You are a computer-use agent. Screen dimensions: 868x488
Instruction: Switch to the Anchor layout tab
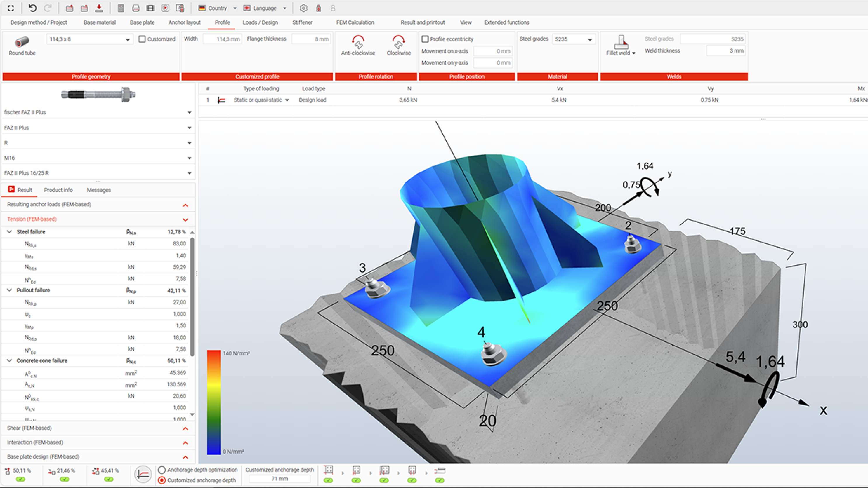pos(184,22)
